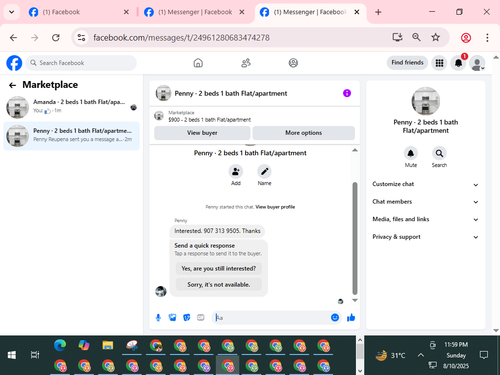500x375 pixels.
Task: Click the View buyer button
Action: pos(202,133)
